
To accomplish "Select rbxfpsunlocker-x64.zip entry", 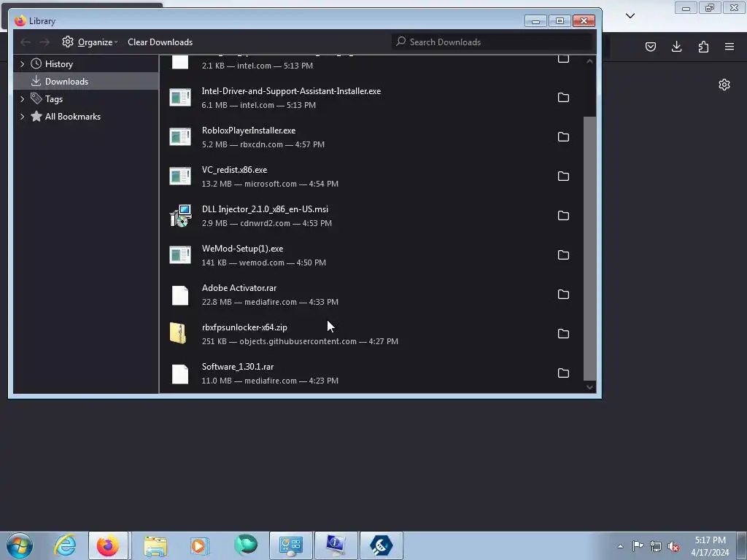I will coord(371,334).
